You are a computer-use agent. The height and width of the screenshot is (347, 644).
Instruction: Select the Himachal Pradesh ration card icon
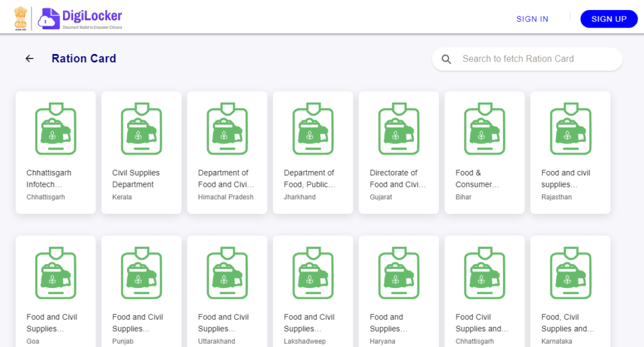point(227,129)
